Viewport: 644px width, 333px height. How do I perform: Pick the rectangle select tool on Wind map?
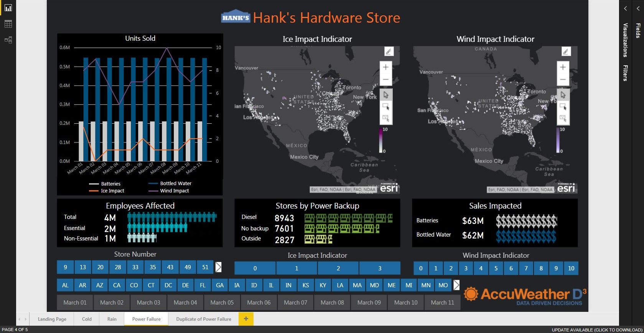point(563,106)
